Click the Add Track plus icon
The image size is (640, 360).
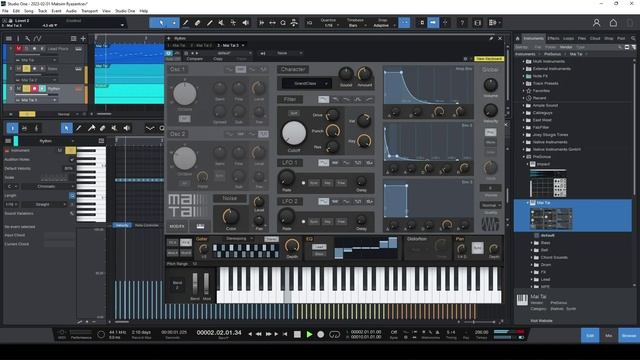pyautogui.click(x=83, y=38)
